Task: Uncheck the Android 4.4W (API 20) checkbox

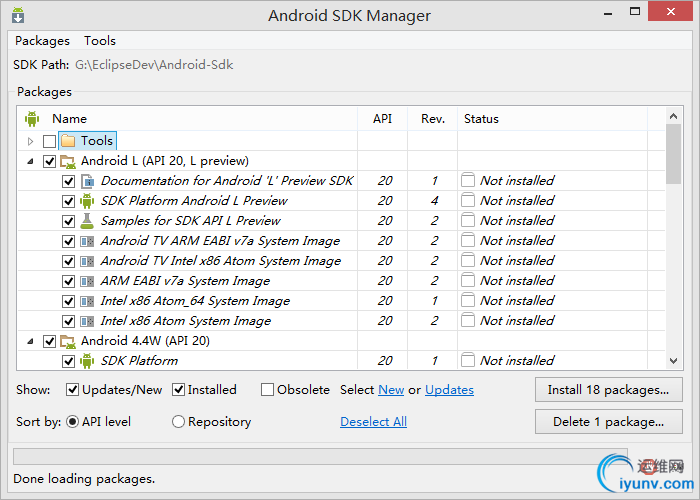Action: coord(50,342)
